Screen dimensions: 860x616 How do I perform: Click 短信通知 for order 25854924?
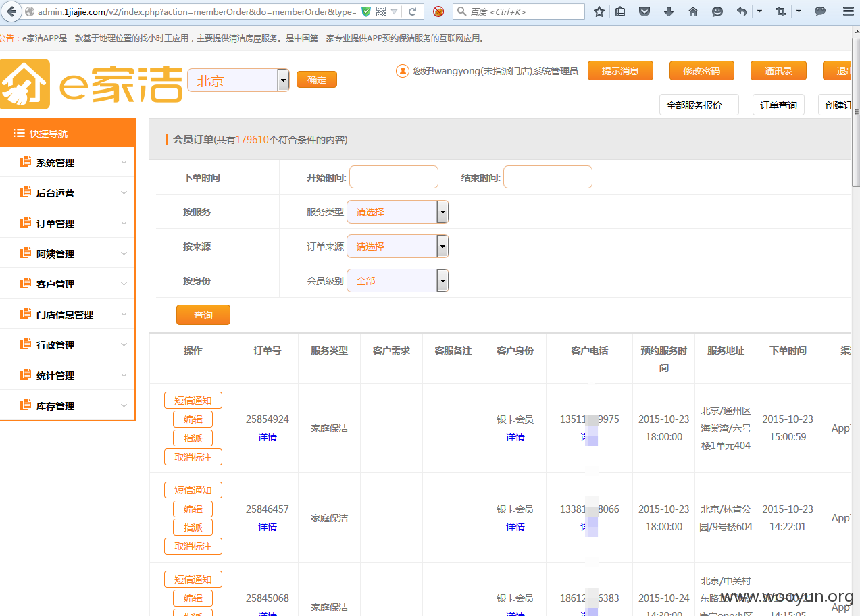(193, 401)
